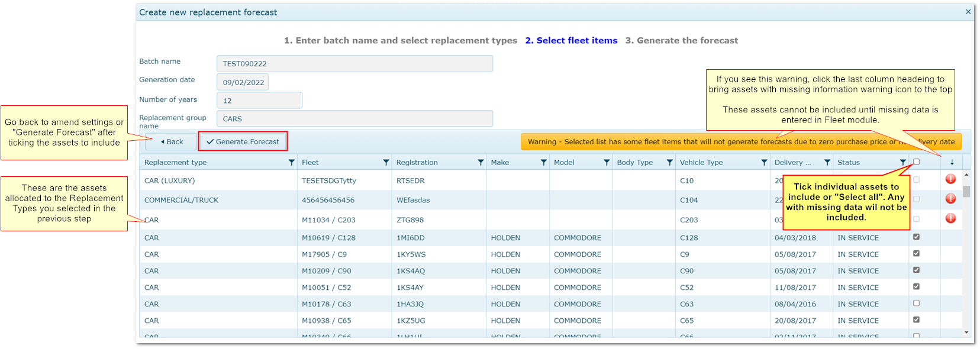The width and height of the screenshot is (980, 349).
Task: Click the Generate Forecast button
Action: [x=243, y=142]
